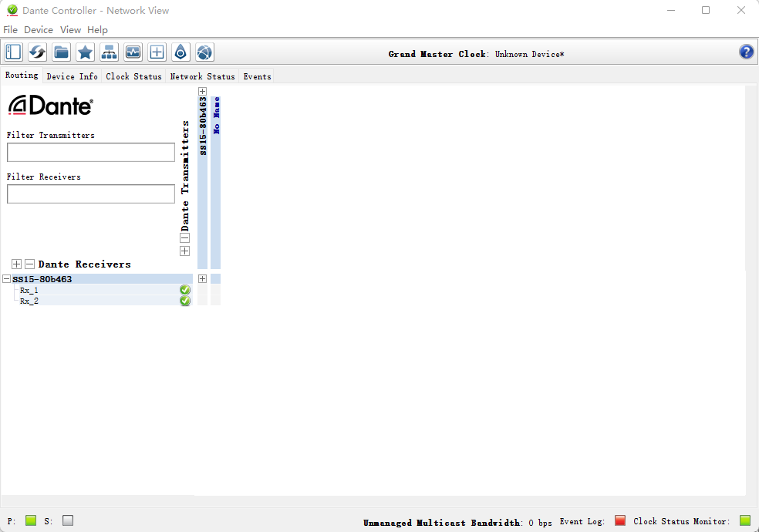The image size is (759, 532).
Task: Open the blue Help question mark icon
Action: click(747, 52)
